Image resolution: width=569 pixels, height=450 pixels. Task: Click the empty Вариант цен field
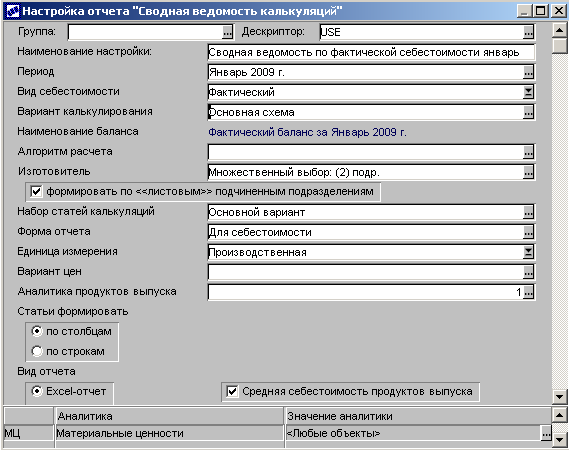[x=366, y=272]
